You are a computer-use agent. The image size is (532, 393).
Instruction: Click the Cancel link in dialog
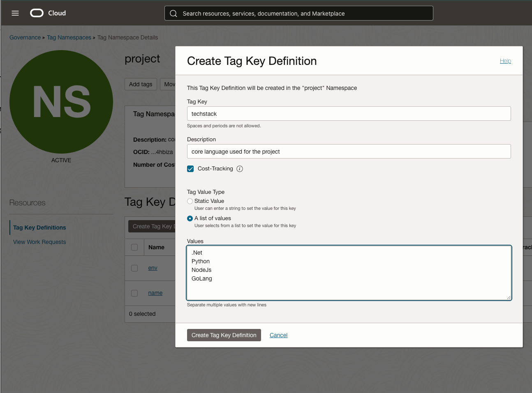278,335
